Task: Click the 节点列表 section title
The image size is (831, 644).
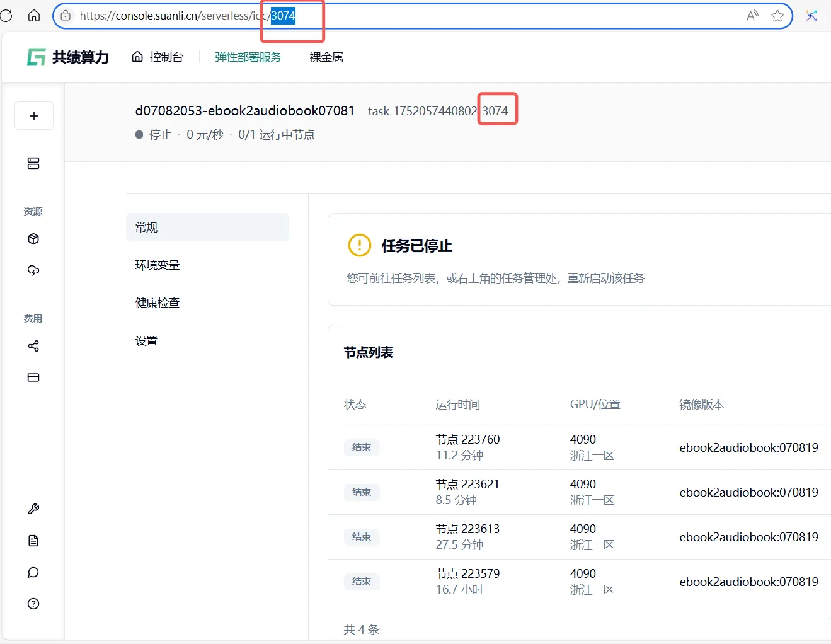Action: pyautogui.click(x=369, y=352)
